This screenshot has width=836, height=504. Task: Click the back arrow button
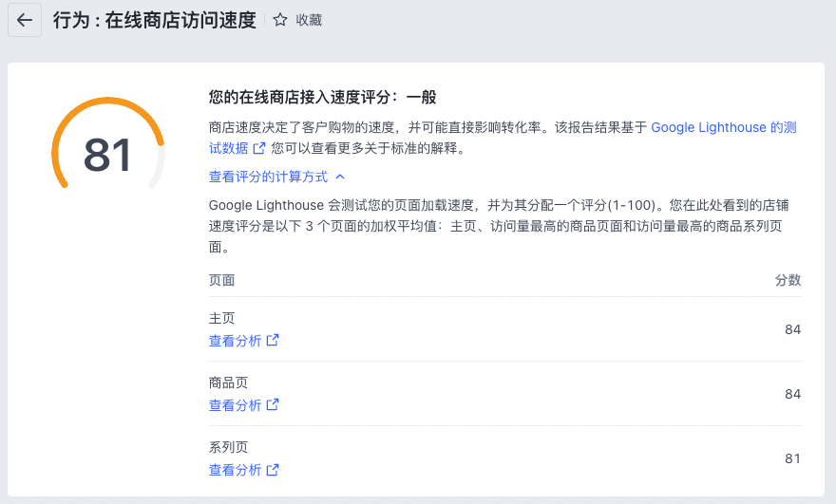pos(25,20)
